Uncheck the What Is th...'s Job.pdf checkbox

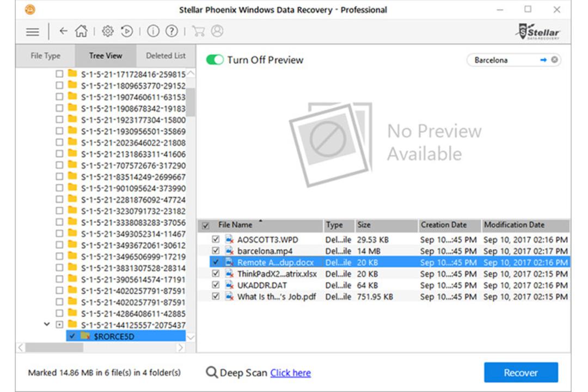[x=216, y=296]
